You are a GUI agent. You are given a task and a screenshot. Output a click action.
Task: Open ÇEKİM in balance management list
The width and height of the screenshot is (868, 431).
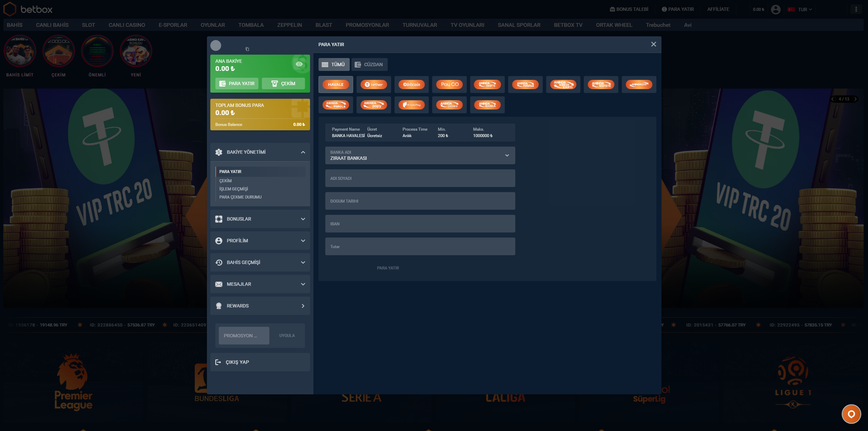click(x=225, y=181)
